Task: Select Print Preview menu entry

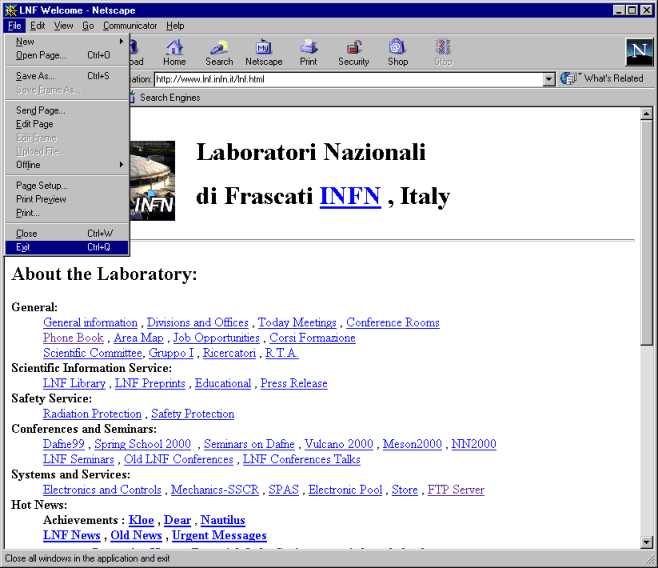Action: coord(67,199)
